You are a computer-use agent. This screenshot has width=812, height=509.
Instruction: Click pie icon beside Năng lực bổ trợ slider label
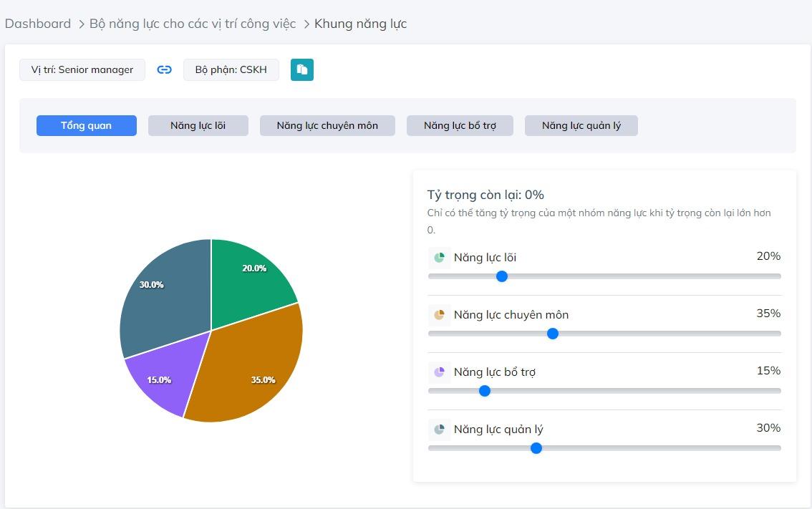(439, 372)
